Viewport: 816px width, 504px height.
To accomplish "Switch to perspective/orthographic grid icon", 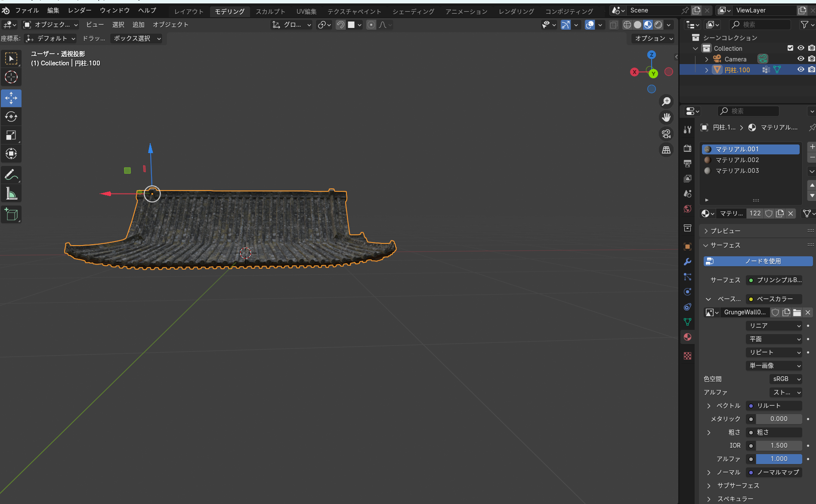I will [666, 150].
